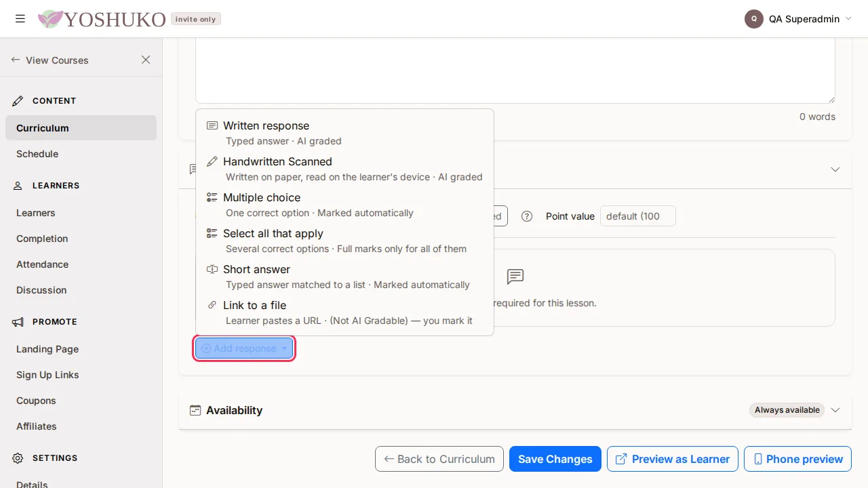868x488 pixels.
Task: Choose the Short answer option
Action: point(344,277)
